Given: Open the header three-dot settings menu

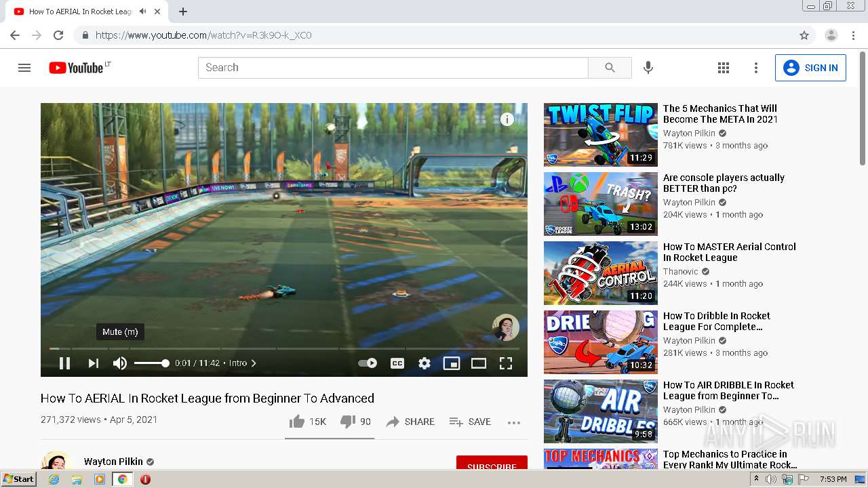Looking at the screenshot, I should 756,68.
